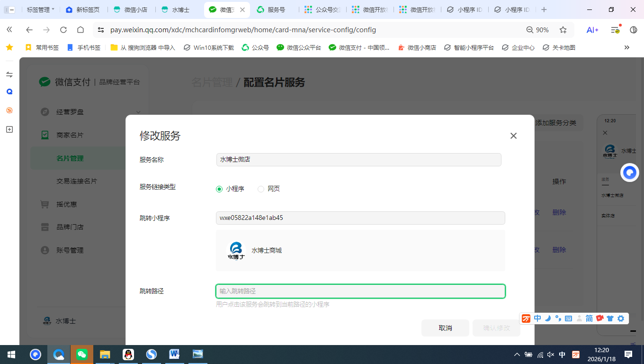Open the Windows notification center

(628, 355)
